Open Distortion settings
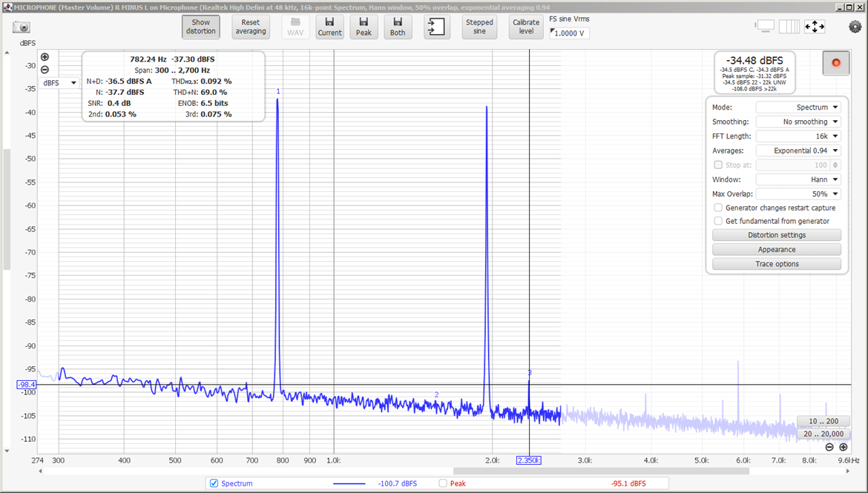This screenshot has width=868, height=493. pyautogui.click(x=776, y=235)
